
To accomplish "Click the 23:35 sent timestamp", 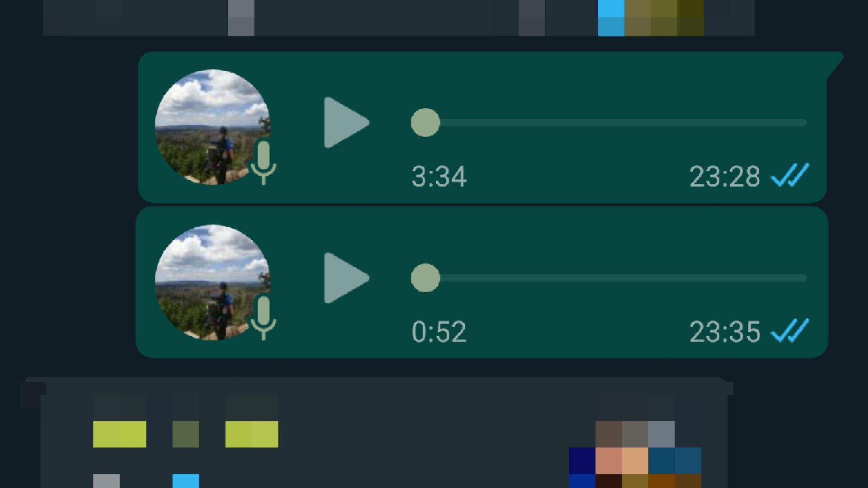I will pyautogui.click(x=725, y=331).
